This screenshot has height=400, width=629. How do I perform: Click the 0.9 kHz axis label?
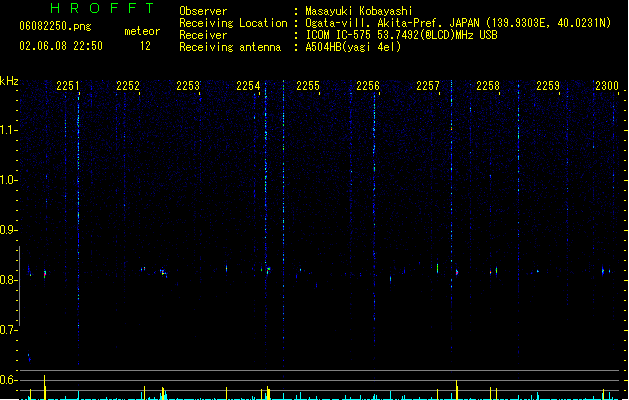pyautogui.click(x=8, y=230)
